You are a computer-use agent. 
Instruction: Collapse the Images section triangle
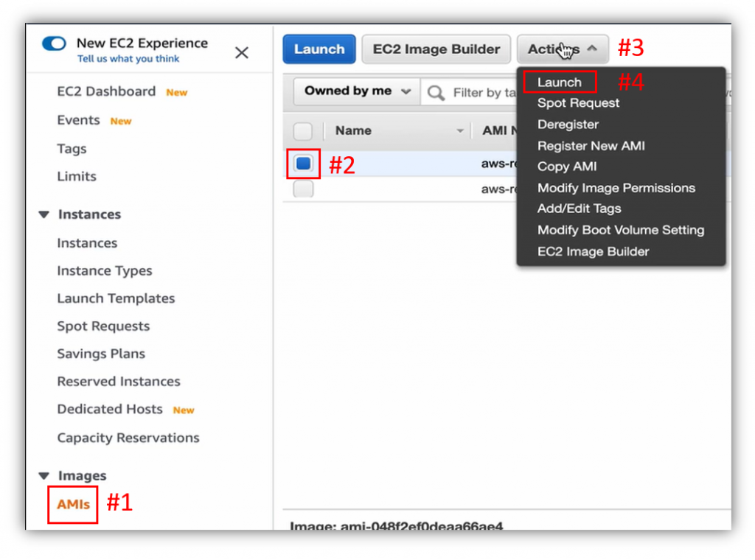(x=44, y=476)
